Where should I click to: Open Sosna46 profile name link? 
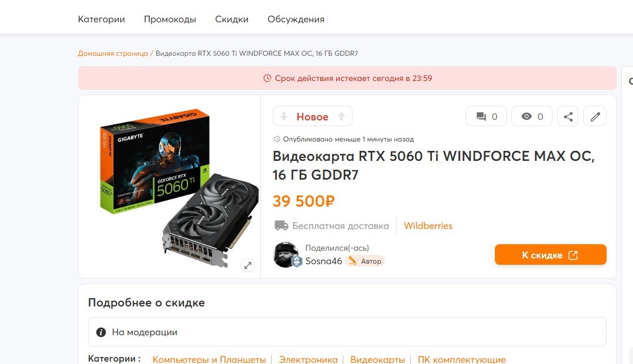323,261
